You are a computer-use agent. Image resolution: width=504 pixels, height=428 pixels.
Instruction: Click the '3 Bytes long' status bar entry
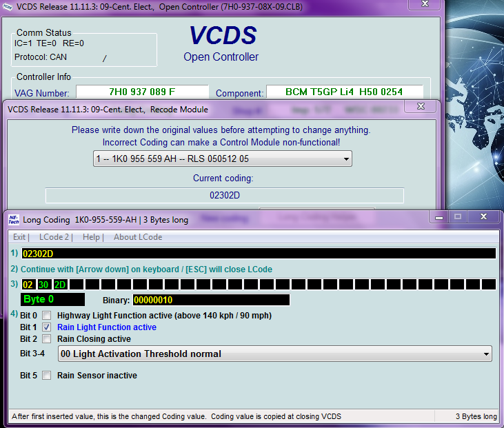pyautogui.click(x=476, y=416)
